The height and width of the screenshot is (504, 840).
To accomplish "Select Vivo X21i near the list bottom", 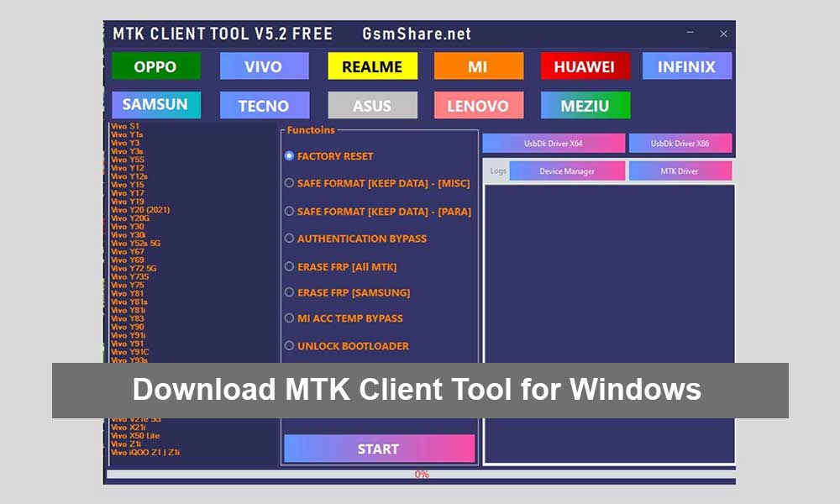I will pos(128,428).
